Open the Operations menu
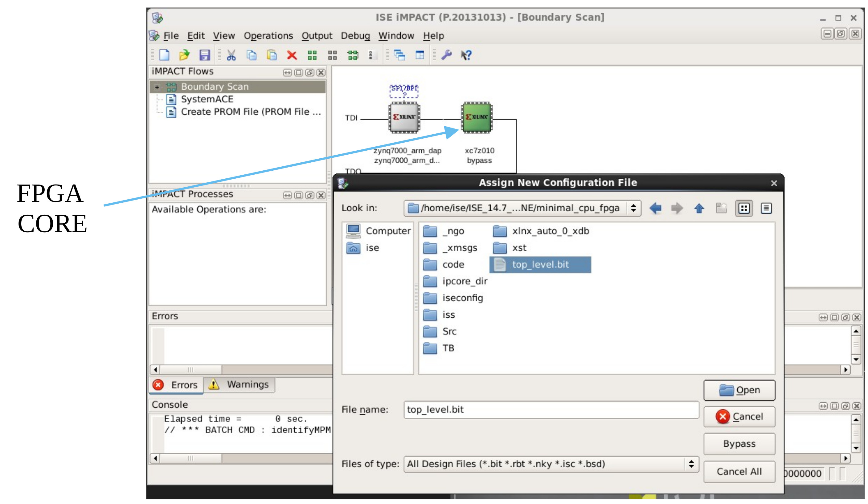 click(x=268, y=36)
